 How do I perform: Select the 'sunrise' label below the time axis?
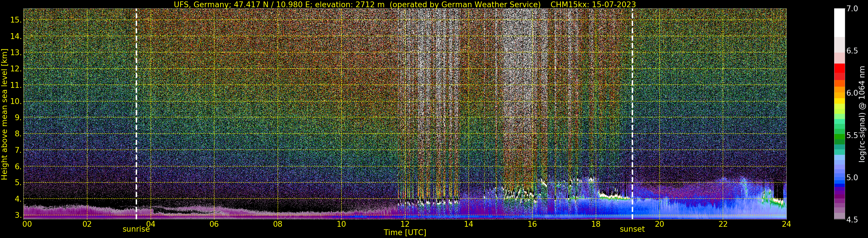click(136, 229)
